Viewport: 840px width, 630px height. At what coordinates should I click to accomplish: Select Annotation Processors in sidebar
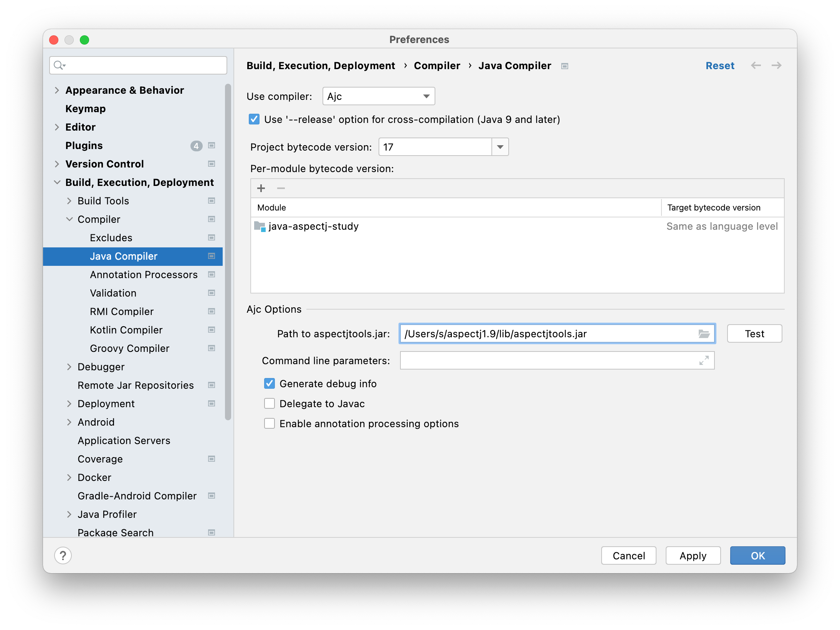tap(144, 275)
